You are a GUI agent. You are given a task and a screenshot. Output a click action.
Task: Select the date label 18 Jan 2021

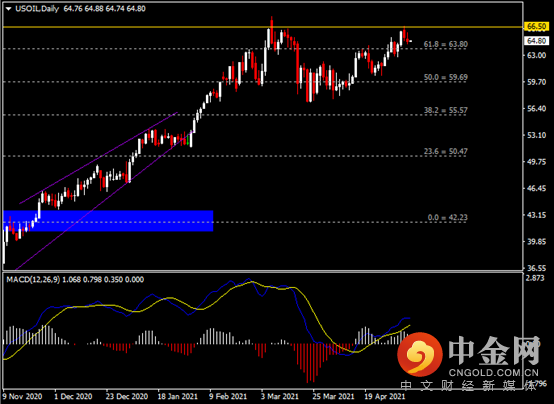(177, 396)
